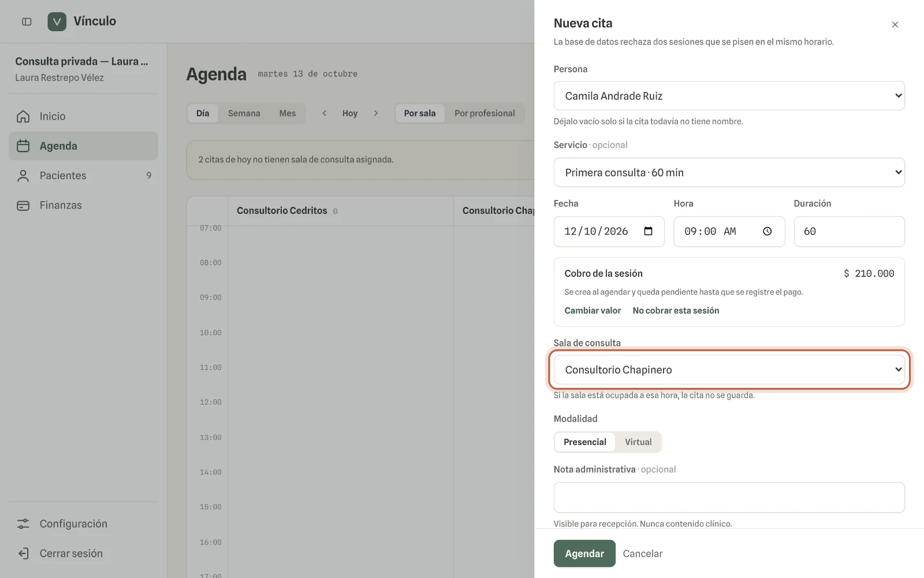Image resolution: width=924 pixels, height=578 pixels.
Task: Open Inicio in the sidebar
Action: pos(83,116)
